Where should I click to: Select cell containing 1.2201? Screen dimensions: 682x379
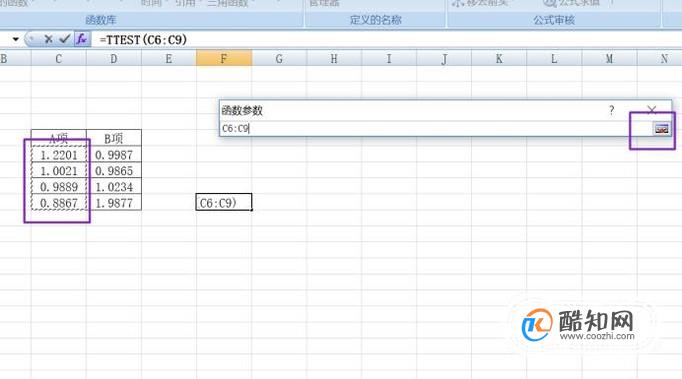(59, 155)
